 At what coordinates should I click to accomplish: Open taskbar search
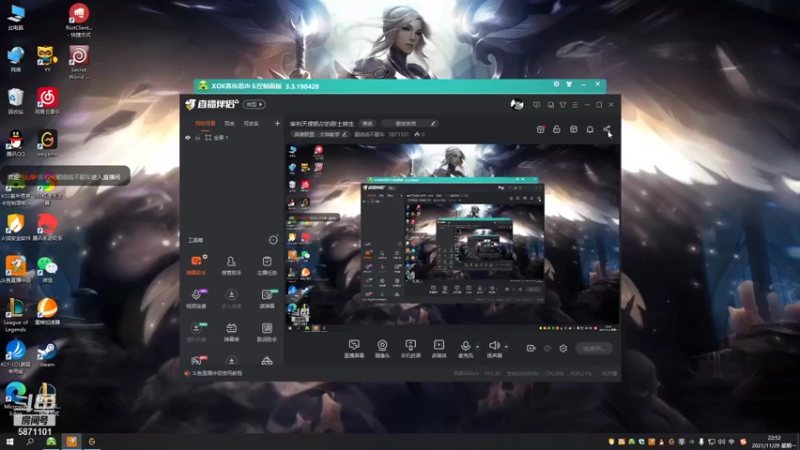coord(30,441)
